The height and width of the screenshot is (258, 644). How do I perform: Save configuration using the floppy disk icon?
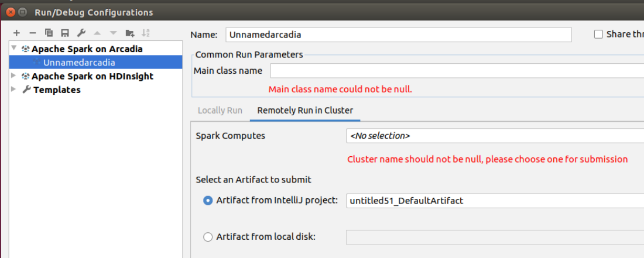[65, 33]
